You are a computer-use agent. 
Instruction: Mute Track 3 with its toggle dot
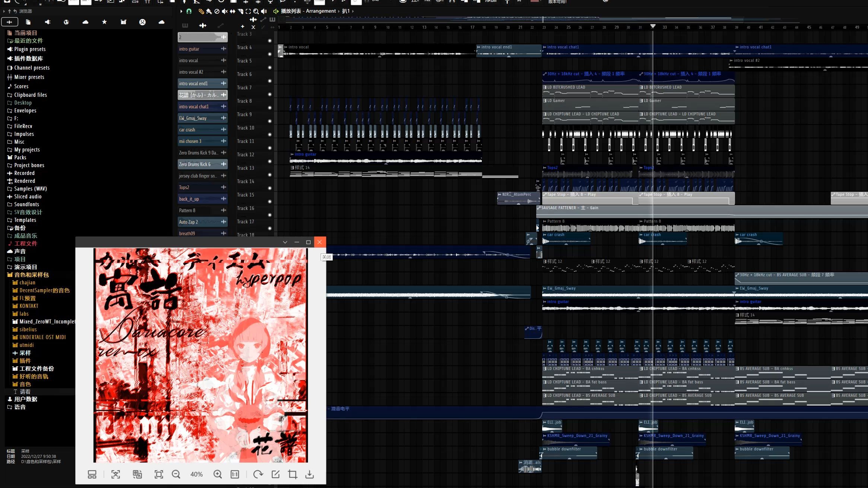270,41
